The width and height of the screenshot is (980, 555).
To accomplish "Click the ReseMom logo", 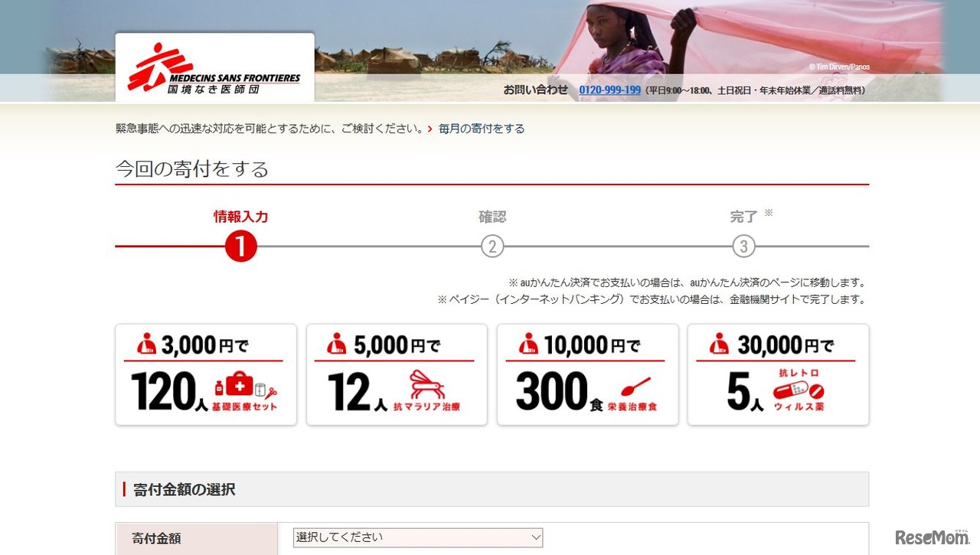I will tap(931, 537).
